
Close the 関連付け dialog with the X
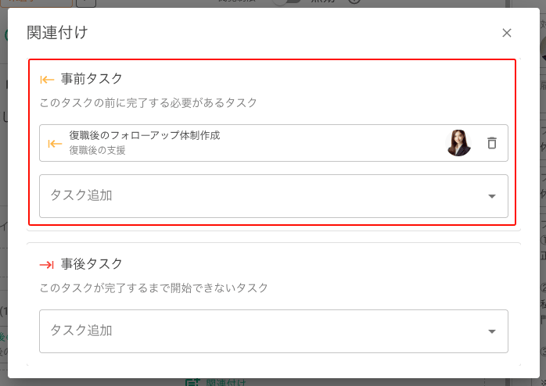(x=507, y=33)
